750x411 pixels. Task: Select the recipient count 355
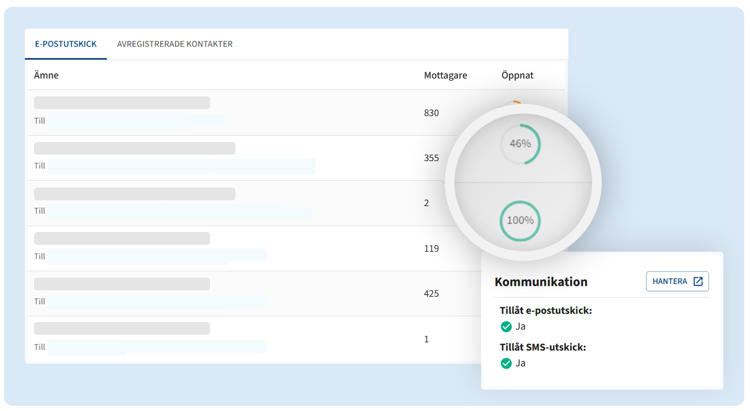[431, 158]
